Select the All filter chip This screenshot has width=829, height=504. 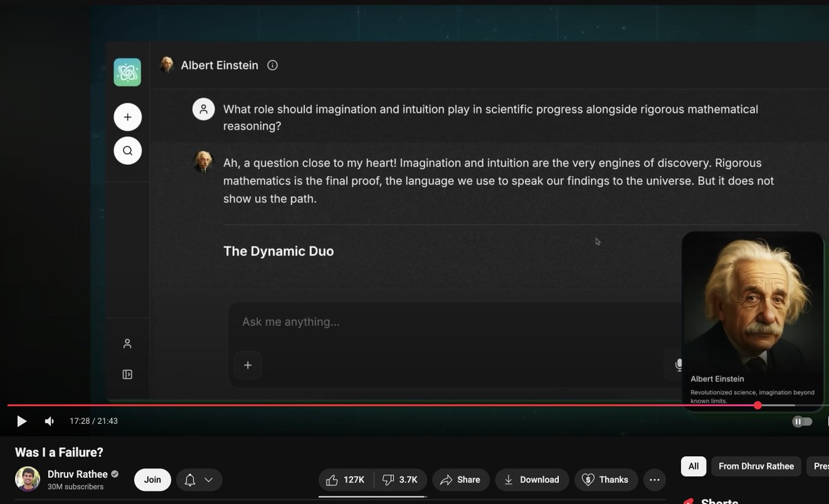pyautogui.click(x=693, y=466)
